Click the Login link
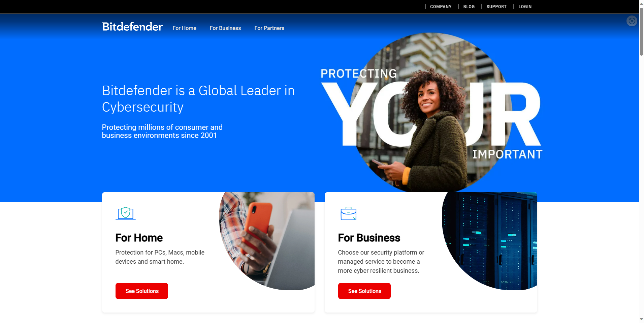 [525, 7]
